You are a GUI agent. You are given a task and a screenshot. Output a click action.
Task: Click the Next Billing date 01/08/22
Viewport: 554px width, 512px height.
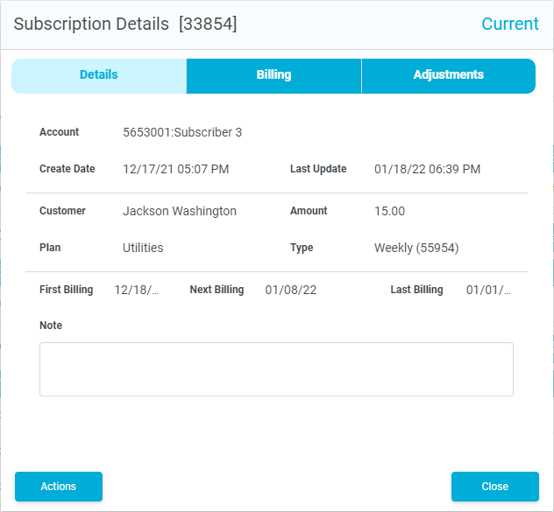[291, 290]
